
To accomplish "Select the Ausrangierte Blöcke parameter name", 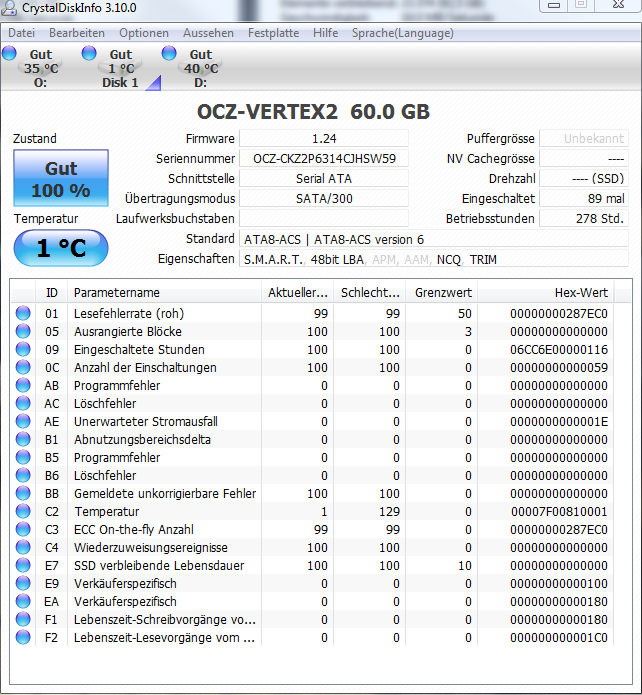I will [x=128, y=332].
